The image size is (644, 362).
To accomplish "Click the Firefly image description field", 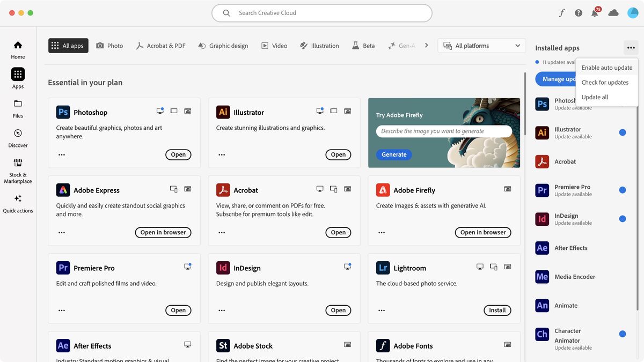I will click(x=444, y=131).
